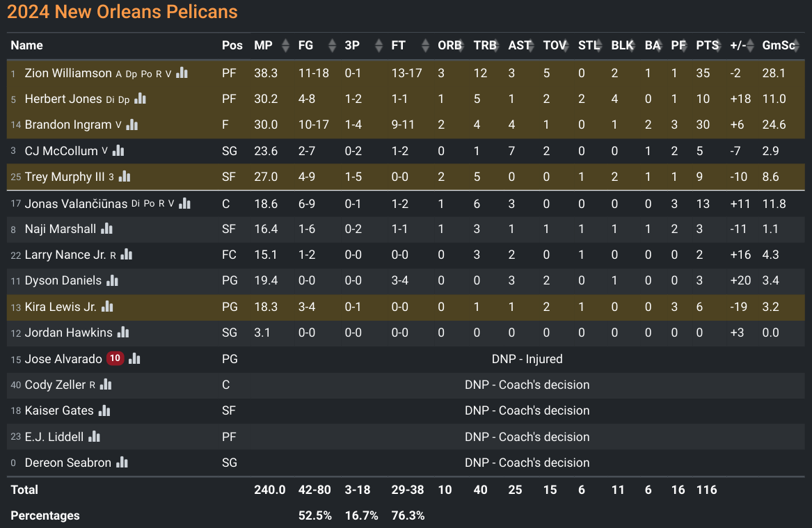Click the red 10 badge by Jose Alvarado
This screenshot has width=812, height=528.
[115, 358]
